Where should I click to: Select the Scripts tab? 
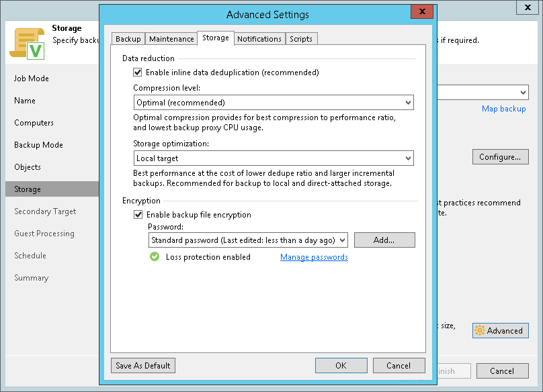[301, 39]
